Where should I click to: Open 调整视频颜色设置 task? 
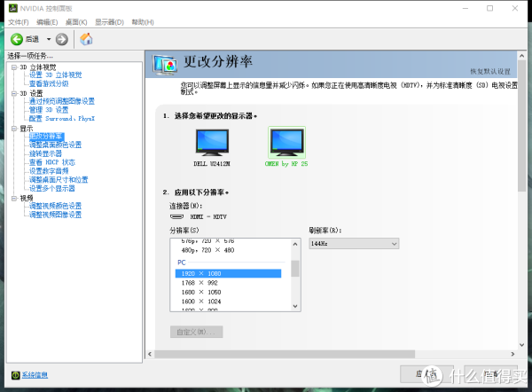click(55, 206)
